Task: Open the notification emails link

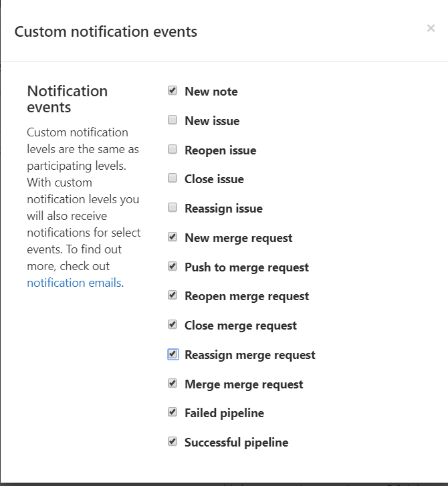Action: 74,283
